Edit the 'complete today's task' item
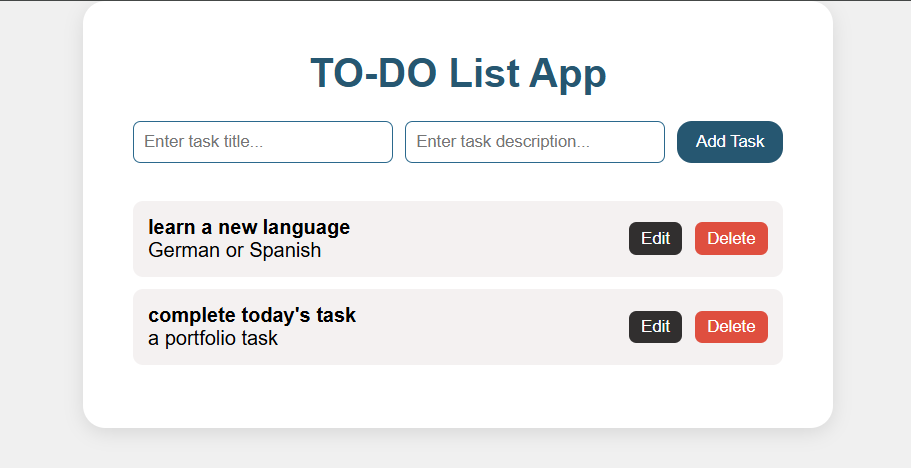 [655, 327]
